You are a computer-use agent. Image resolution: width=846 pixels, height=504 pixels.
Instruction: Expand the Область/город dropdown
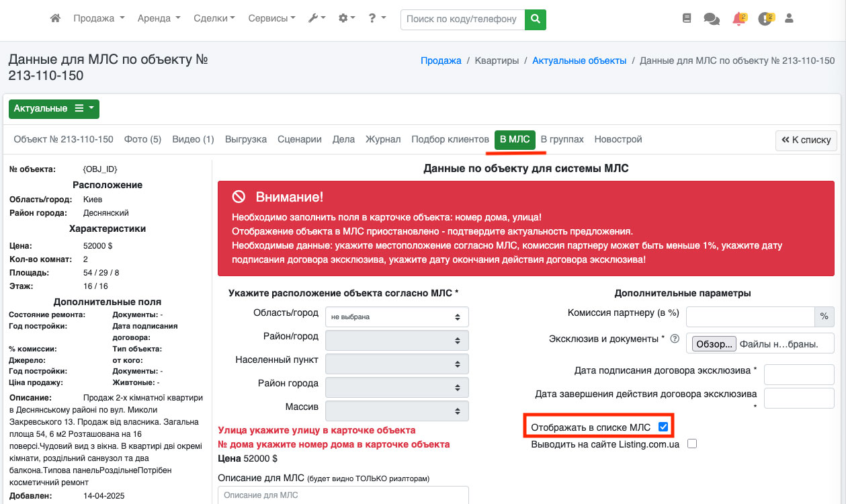[396, 317]
